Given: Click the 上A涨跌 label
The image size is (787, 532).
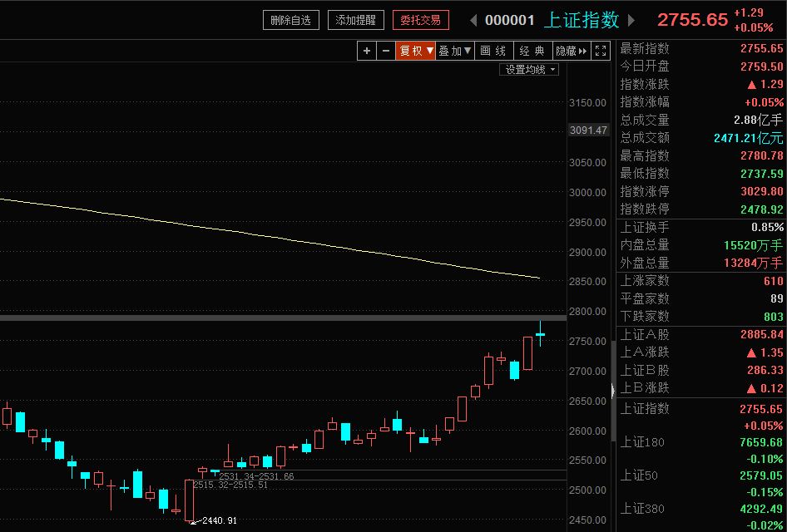Looking at the screenshot, I should point(645,352).
